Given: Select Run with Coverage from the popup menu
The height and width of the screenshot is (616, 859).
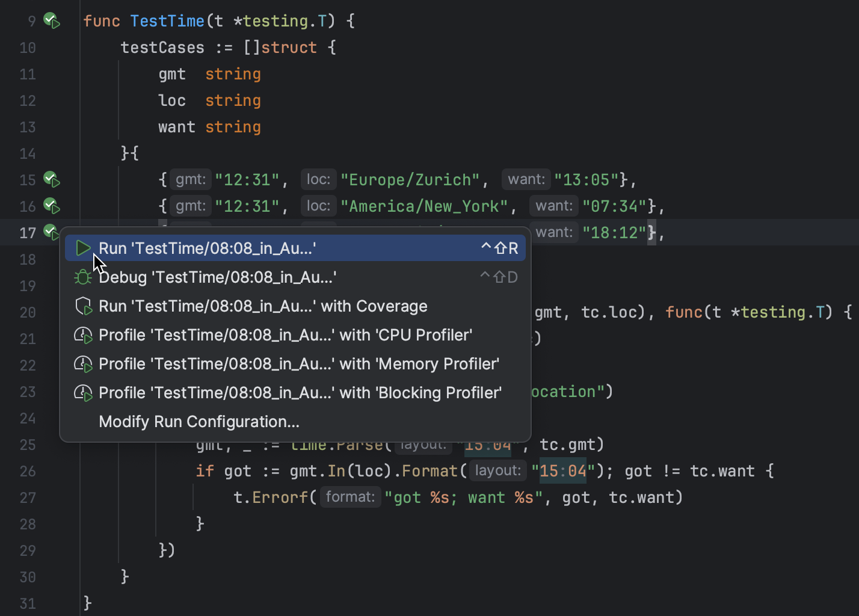Looking at the screenshot, I should click(x=263, y=305).
